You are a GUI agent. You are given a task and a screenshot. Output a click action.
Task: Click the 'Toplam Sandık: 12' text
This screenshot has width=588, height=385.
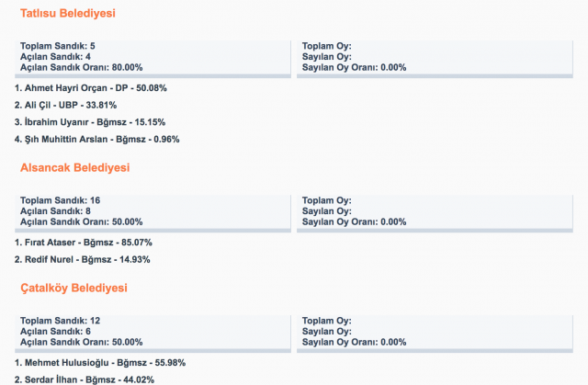(60, 320)
